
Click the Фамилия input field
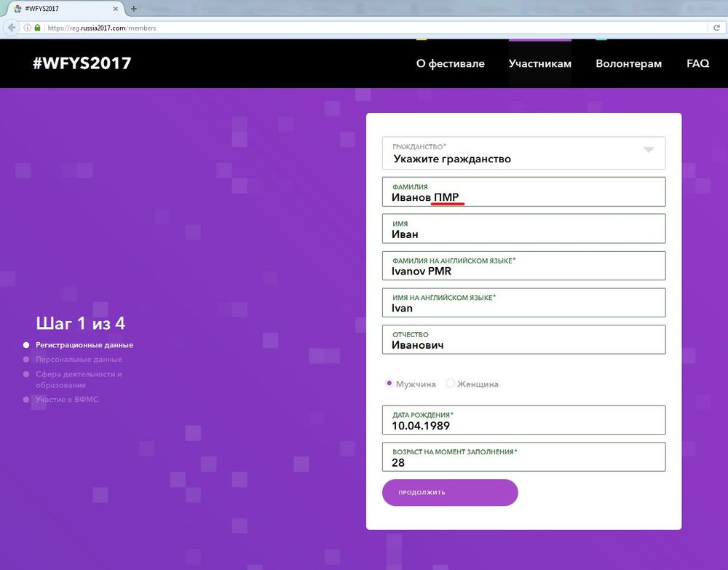pyautogui.click(x=523, y=191)
